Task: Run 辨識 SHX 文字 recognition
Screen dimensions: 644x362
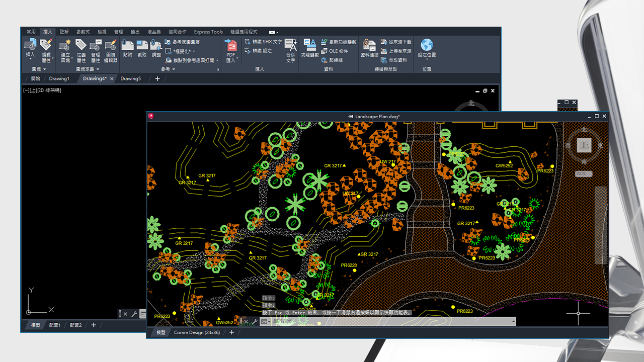Action: tap(267, 41)
